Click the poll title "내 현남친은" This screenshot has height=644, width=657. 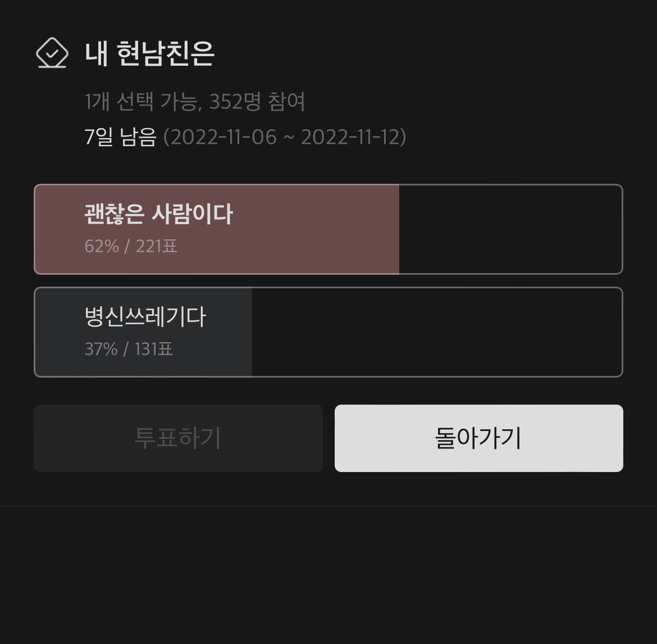click(x=149, y=54)
